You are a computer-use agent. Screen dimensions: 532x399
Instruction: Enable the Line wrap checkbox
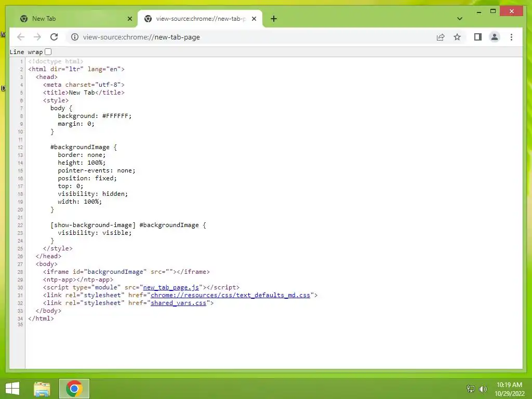[48, 51]
